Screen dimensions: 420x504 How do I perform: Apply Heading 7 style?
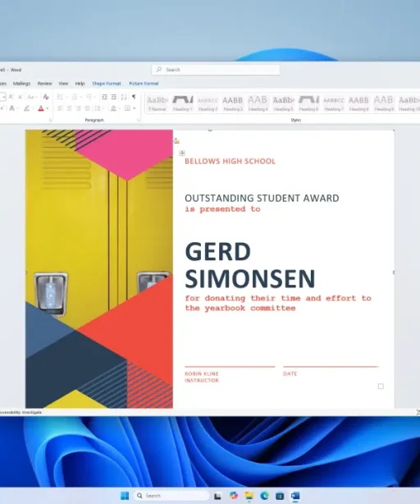click(334, 103)
